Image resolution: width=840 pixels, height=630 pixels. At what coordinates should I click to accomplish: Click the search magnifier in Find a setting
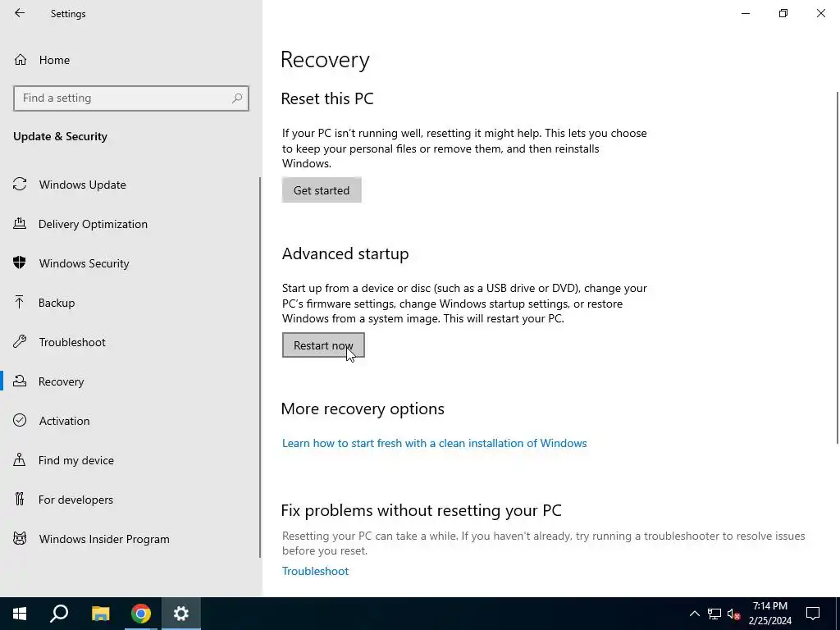pyautogui.click(x=237, y=98)
